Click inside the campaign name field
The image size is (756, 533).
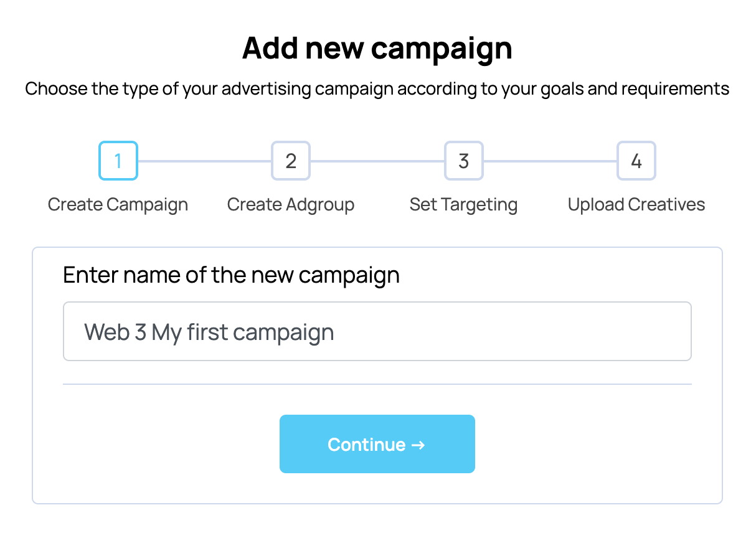377,331
